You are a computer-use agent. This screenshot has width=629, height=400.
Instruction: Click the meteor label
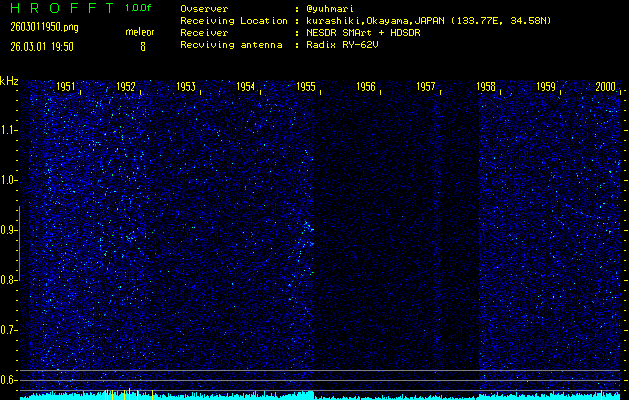[x=140, y=32]
